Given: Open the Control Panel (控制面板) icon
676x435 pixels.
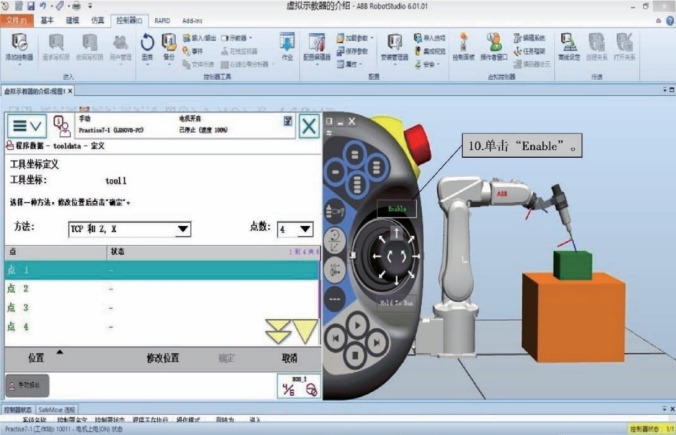Looking at the screenshot, I should click(463, 47).
